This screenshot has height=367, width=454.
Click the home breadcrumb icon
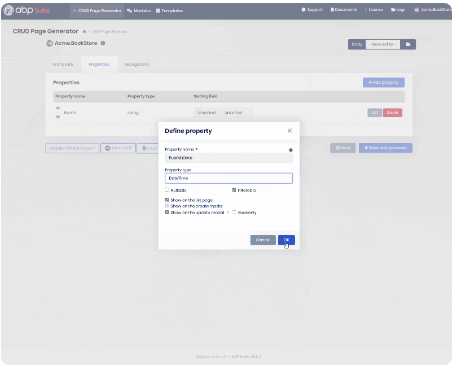point(84,31)
